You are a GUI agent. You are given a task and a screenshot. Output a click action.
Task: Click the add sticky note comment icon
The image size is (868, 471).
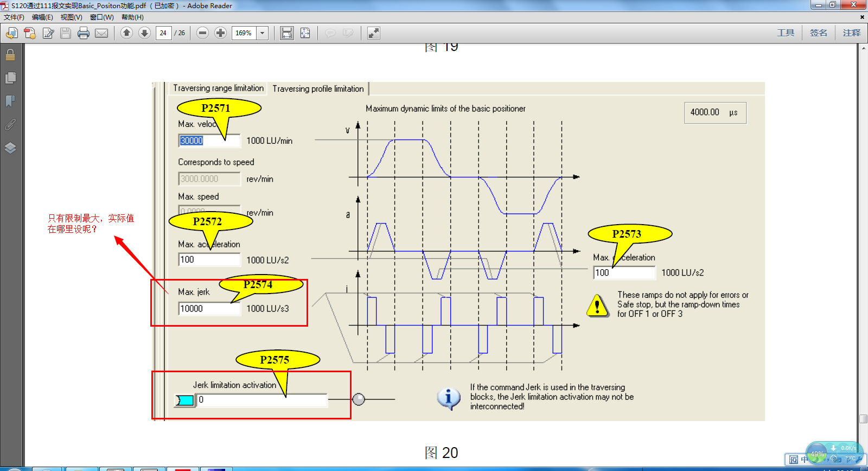pos(330,33)
